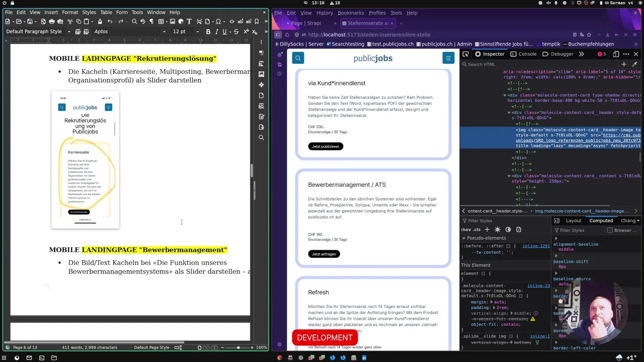Toggle Italic formatting in Writer
This screenshot has height=362, width=644.
pyautogui.click(x=217, y=32)
